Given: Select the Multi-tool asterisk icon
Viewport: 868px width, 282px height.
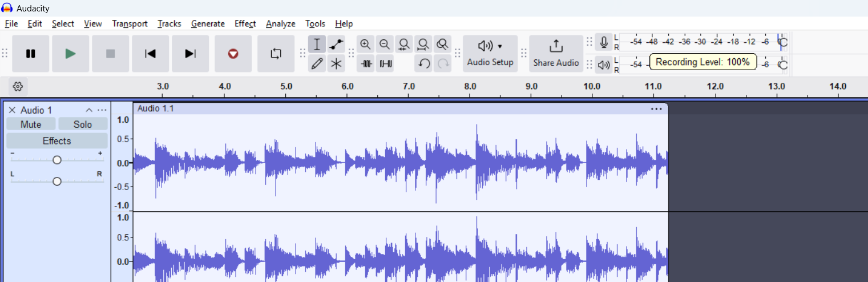Looking at the screenshot, I should coord(336,63).
